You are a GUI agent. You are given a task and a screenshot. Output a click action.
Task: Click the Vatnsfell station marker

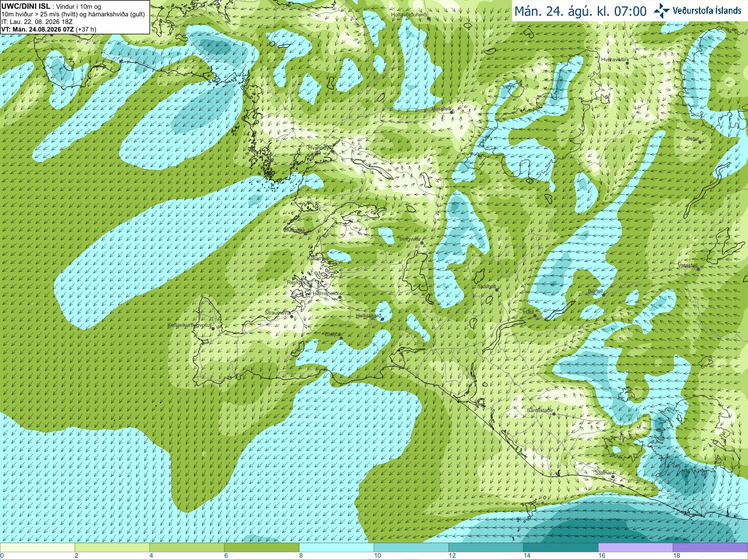click(x=698, y=268)
